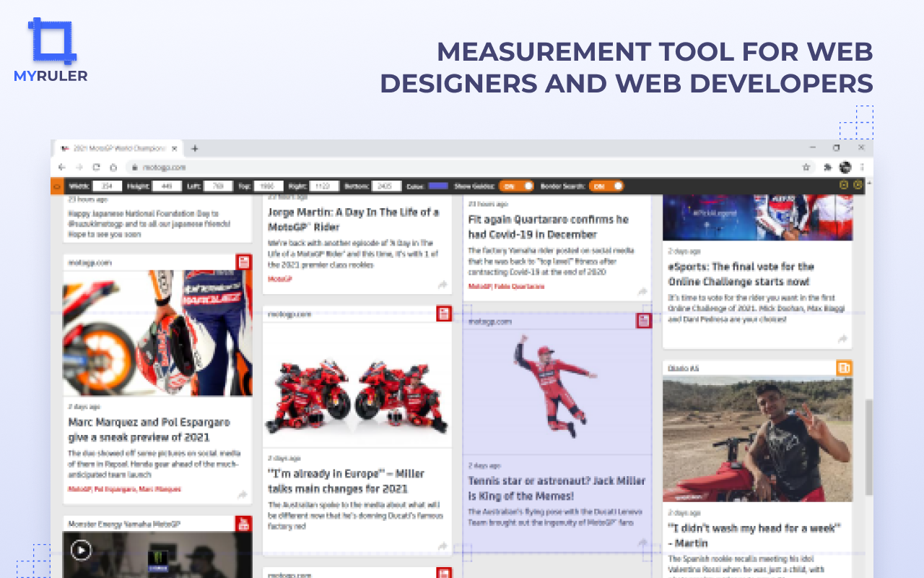Click the YouTube icon on the Monster Energy Yamaha card
This screenshot has height=578, width=924.
pyautogui.click(x=244, y=523)
